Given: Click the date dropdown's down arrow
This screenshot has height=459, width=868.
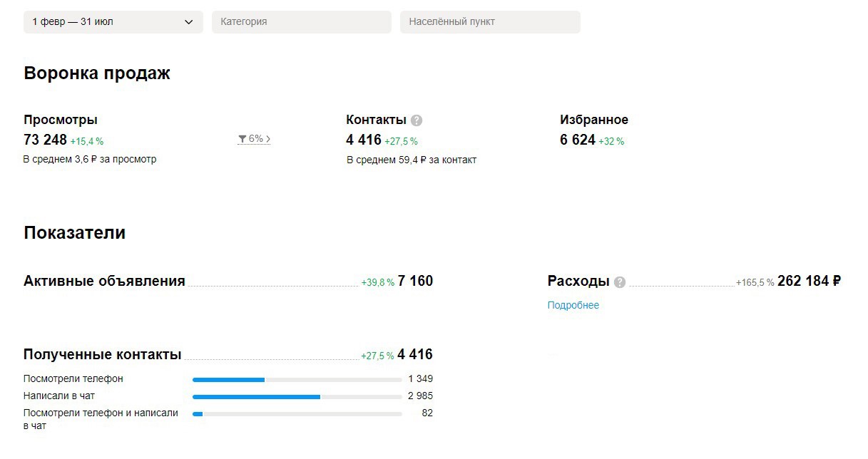Looking at the screenshot, I should (189, 22).
